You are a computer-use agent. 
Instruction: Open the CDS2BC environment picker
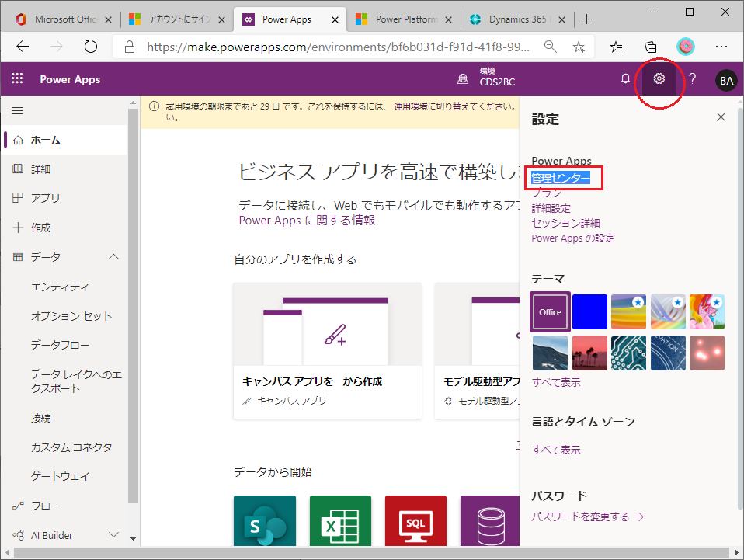coord(486,78)
